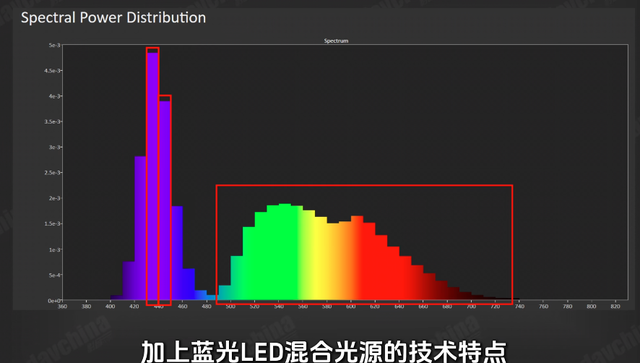Click the 760 wavelength axis label
This screenshot has height=363, width=640.
pyautogui.click(x=543, y=306)
